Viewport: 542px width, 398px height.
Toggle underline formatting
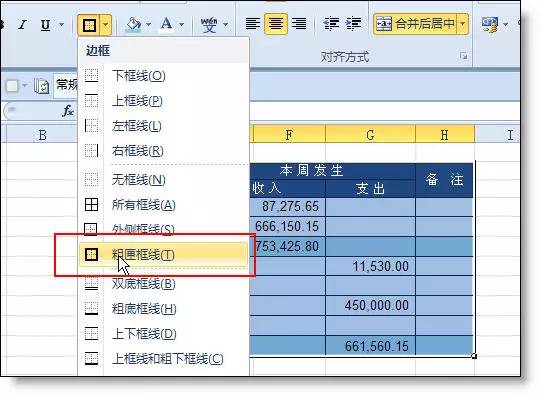45,25
